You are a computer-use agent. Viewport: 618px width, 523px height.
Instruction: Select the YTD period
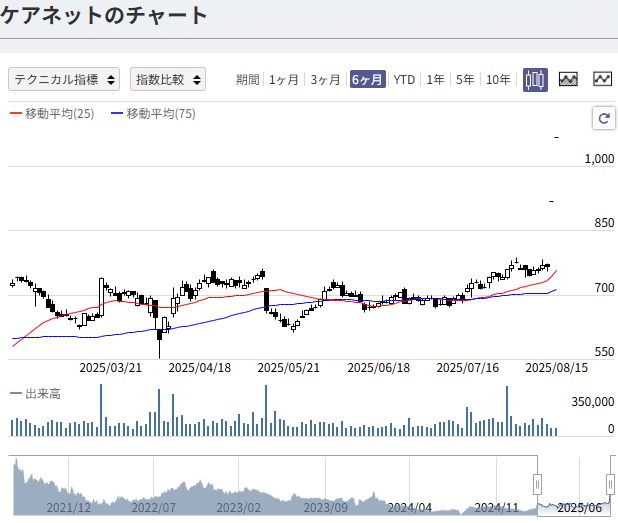(404, 80)
